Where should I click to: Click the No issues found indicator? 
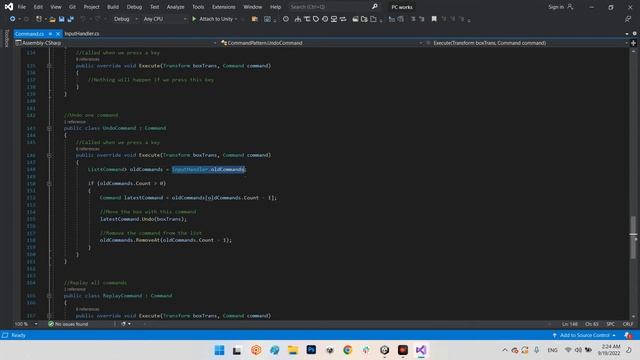[68, 324]
